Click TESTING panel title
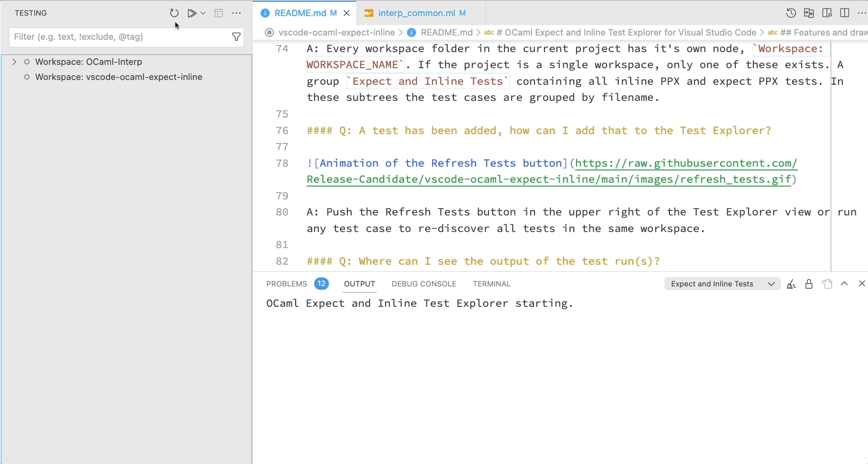Viewport: 868px width, 464px height. pyautogui.click(x=31, y=13)
